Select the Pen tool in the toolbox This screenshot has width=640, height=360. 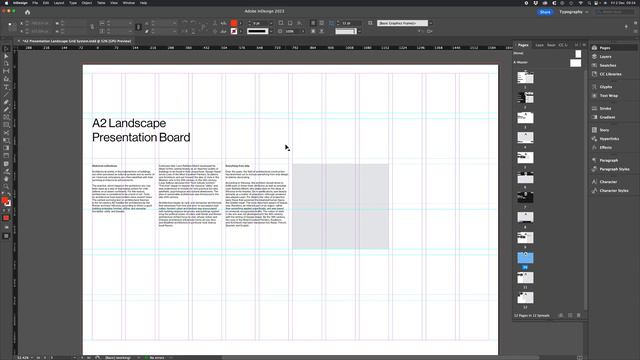pos(6,102)
